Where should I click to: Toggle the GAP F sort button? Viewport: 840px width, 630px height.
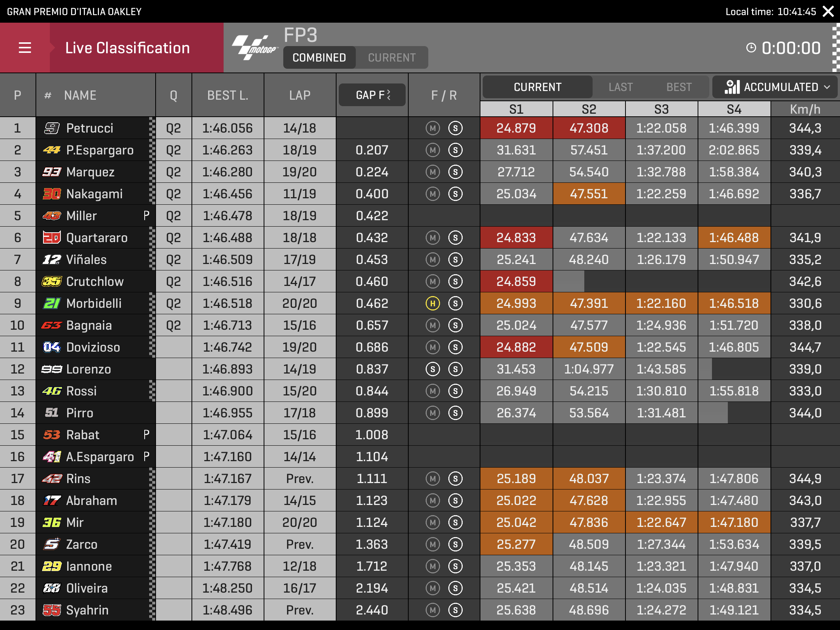[372, 95]
